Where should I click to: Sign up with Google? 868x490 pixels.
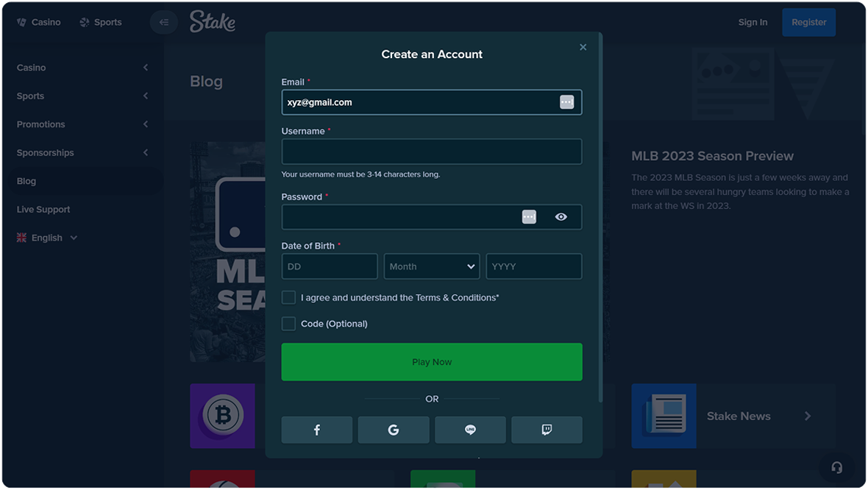tap(394, 430)
